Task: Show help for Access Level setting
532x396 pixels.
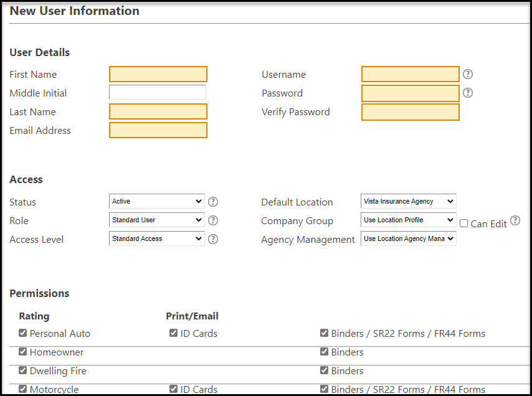Action: tap(213, 239)
